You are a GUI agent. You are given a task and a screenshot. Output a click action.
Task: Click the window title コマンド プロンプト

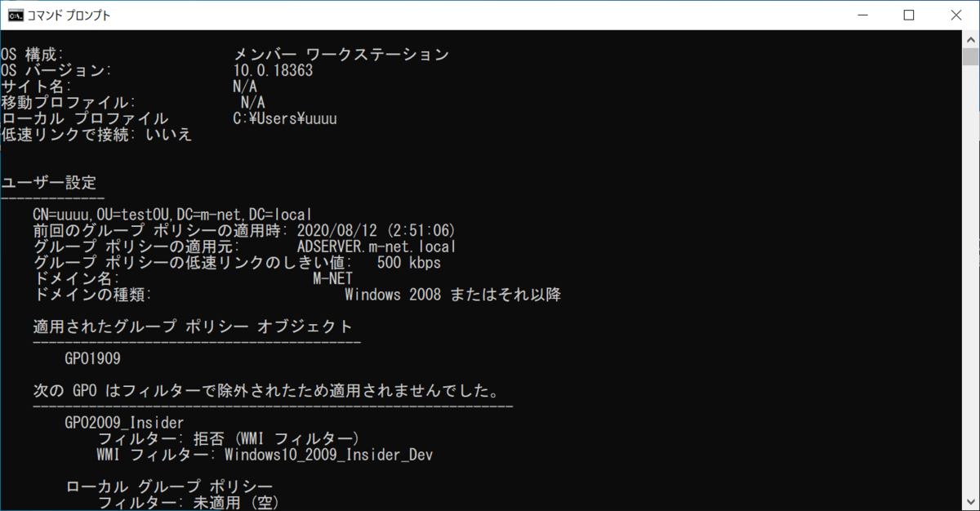click(x=69, y=16)
